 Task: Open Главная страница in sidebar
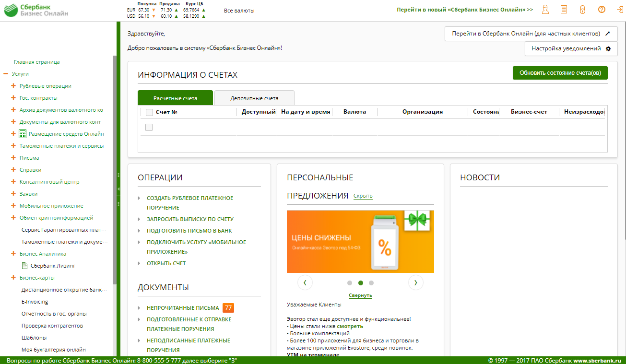37,62
